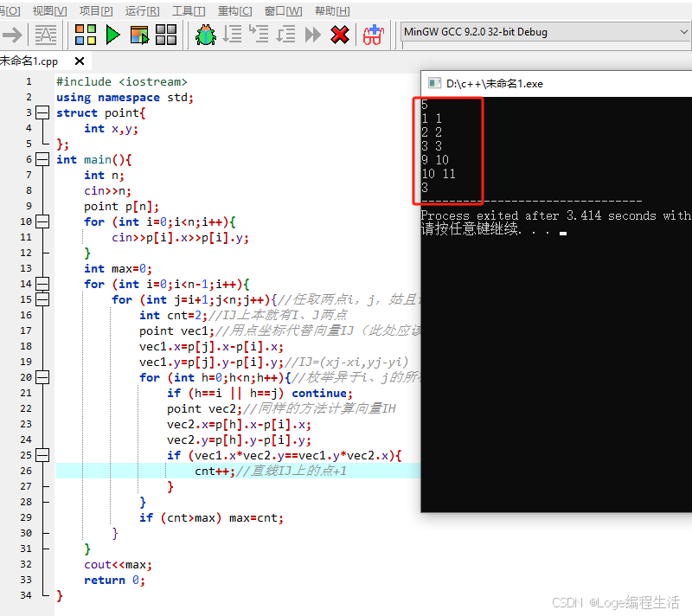
Task: Start debugging with the green bug icon
Action: tap(206, 35)
